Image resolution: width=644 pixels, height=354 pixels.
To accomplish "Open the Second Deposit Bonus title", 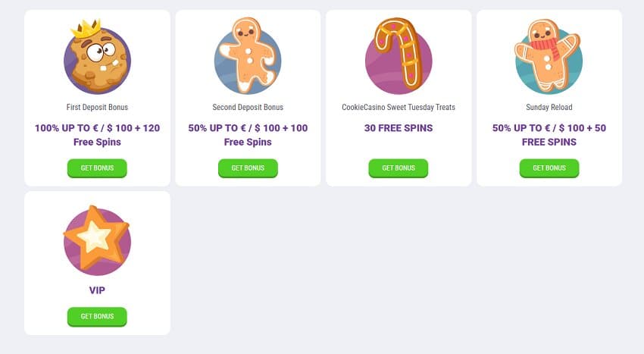I will click(248, 108).
